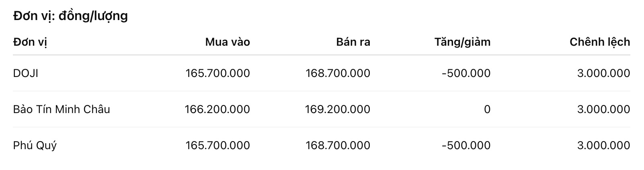Click Phú Quý's -500.000 change value
Viewport: 644px width, 170px height.
click(x=466, y=145)
